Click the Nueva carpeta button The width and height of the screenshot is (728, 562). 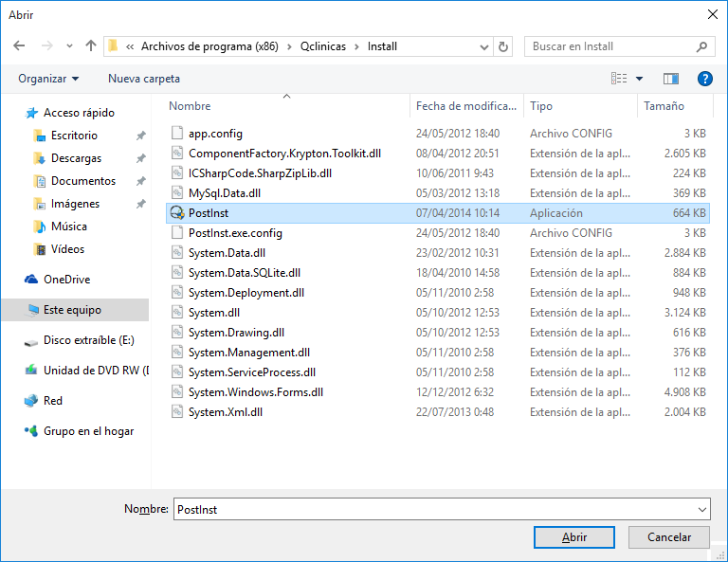[x=143, y=79]
